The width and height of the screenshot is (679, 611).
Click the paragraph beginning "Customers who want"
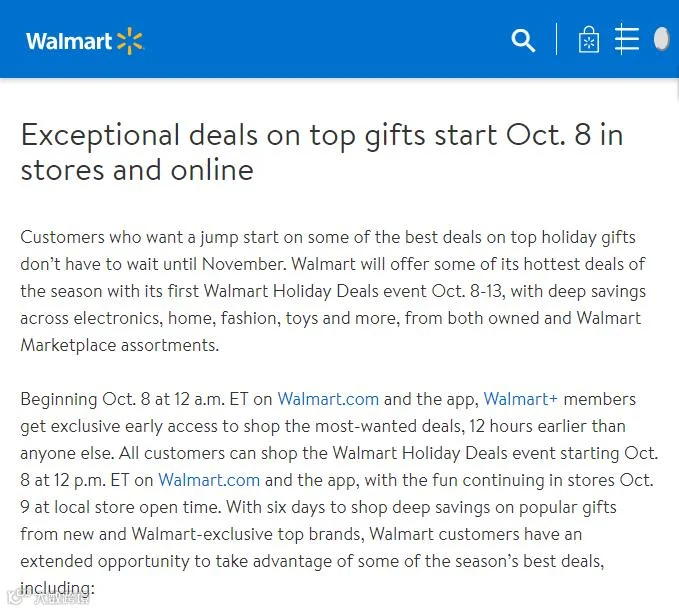(x=333, y=291)
